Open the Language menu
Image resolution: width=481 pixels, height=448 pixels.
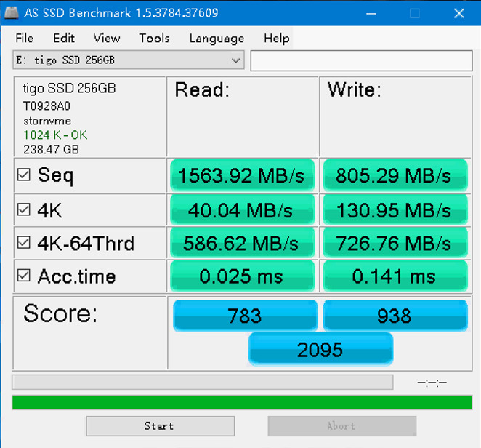click(217, 39)
